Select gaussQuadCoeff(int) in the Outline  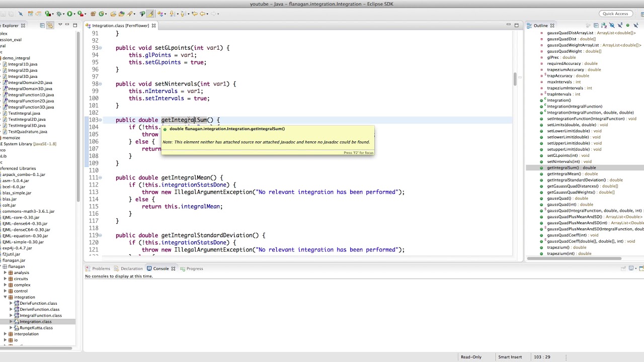(x=573, y=235)
